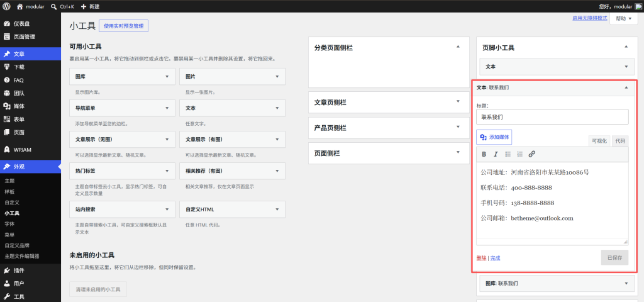Expand the 图库: 联系我们 widget
The image size is (644, 302).
[626, 284]
